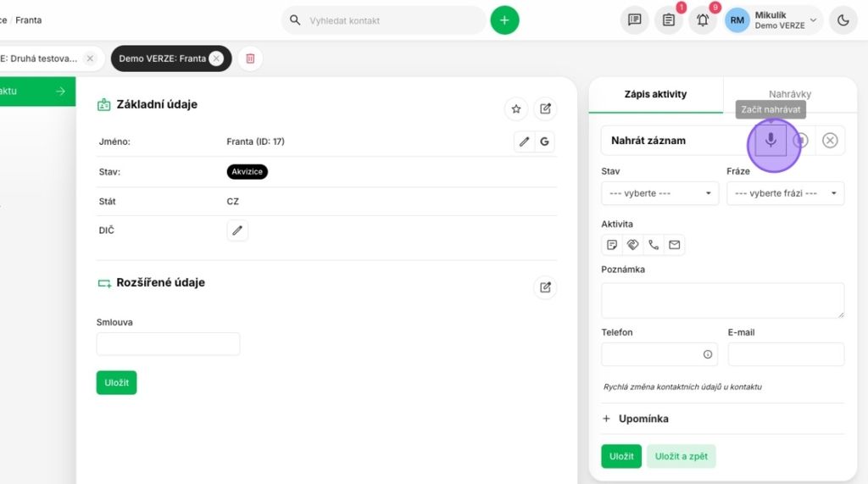Toggle dark mode with the moon icon
Screen dimensions: 868x484
coord(843,20)
